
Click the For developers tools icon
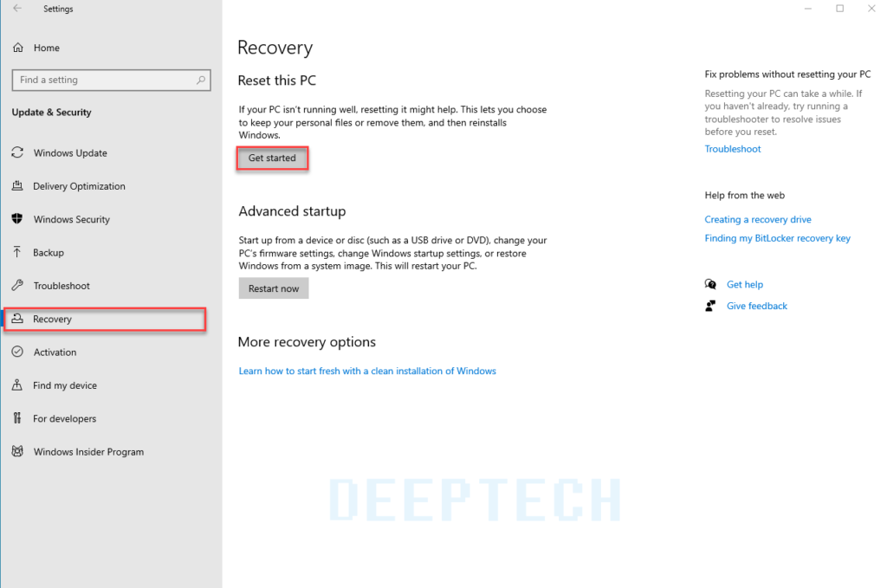tap(17, 417)
